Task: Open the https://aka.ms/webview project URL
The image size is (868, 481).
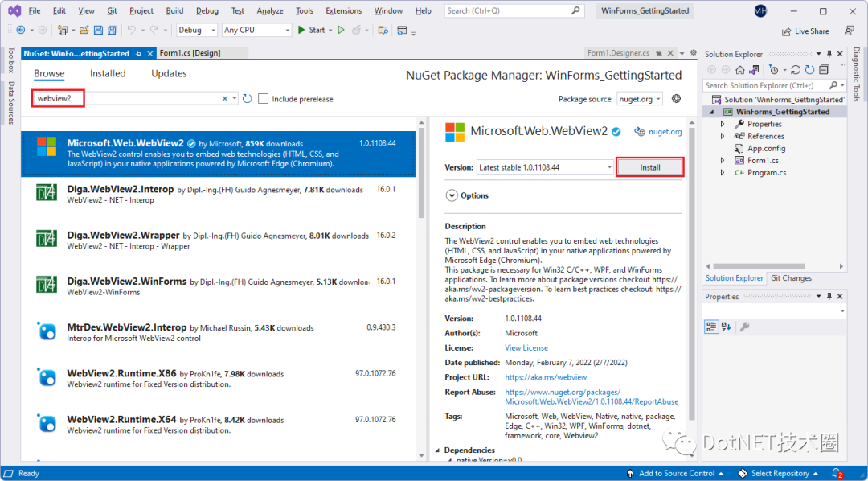Action: pyautogui.click(x=545, y=377)
